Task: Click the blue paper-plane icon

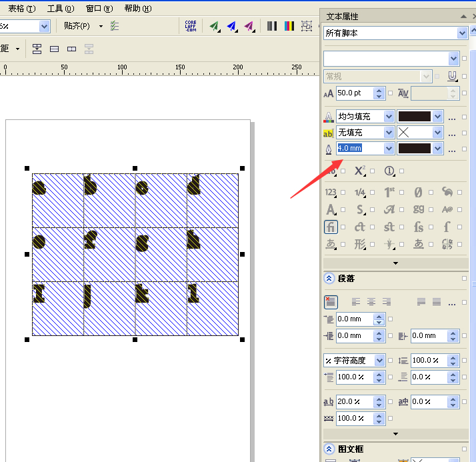Action: pyautogui.click(x=233, y=27)
